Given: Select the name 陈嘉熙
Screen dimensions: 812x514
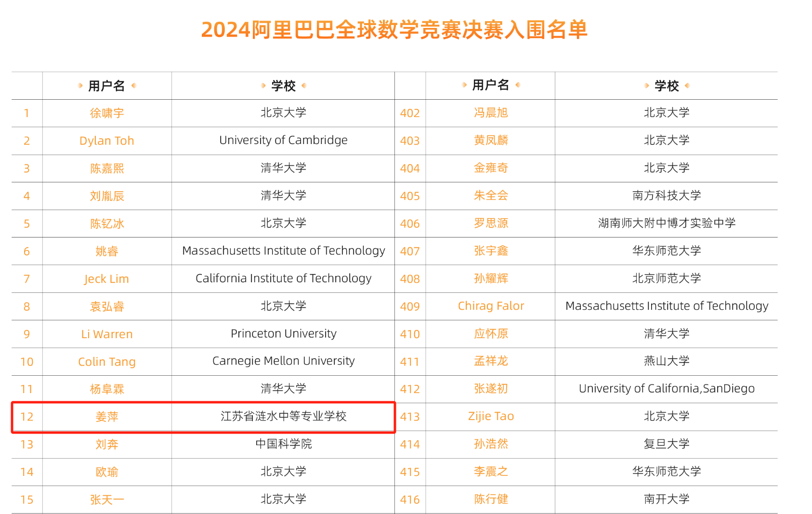Looking at the screenshot, I should point(107,168).
